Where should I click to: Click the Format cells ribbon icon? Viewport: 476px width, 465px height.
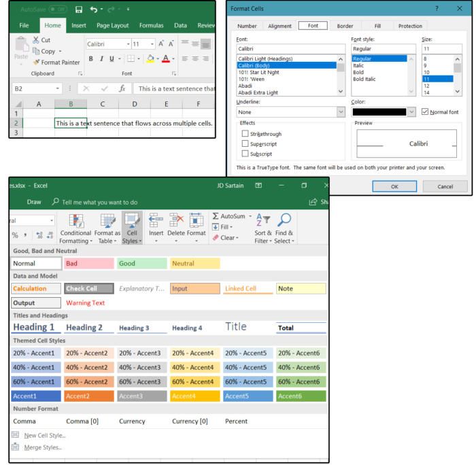(196, 220)
